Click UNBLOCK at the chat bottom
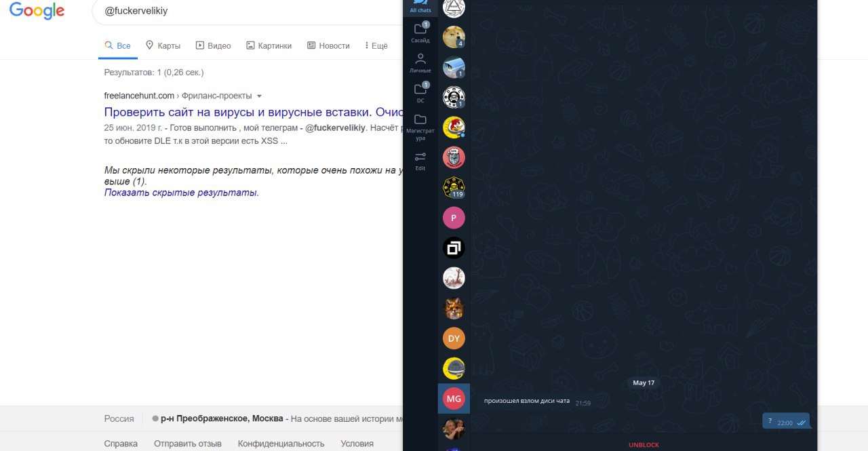 pos(644,445)
